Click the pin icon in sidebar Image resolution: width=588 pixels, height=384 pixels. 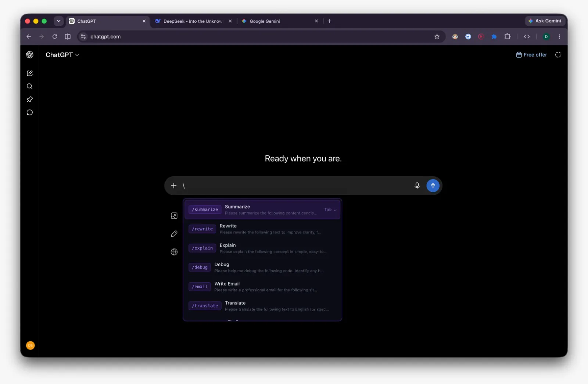pyautogui.click(x=30, y=99)
